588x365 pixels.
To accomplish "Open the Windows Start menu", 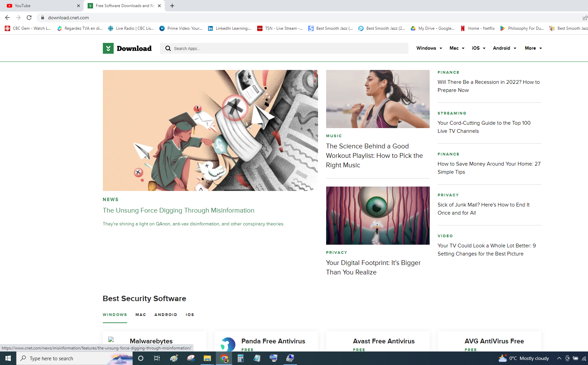I will pos(8,358).
